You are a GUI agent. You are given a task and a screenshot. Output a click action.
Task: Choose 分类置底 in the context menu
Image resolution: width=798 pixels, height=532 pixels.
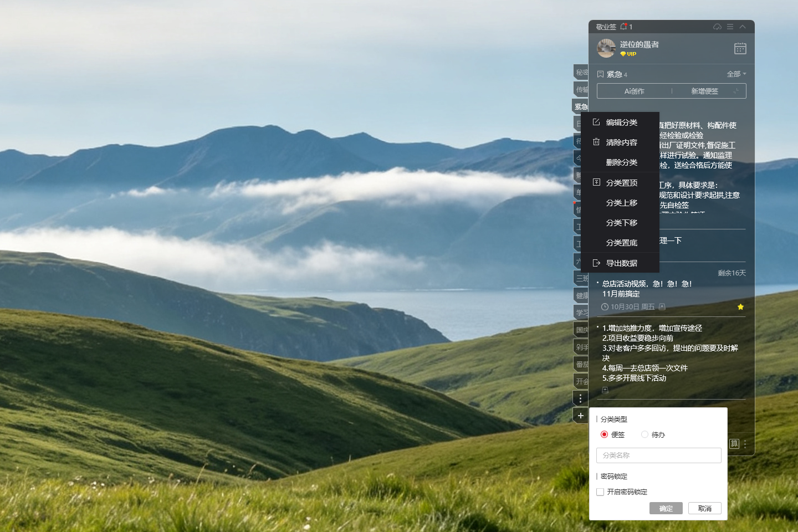(x=620, y=243)
